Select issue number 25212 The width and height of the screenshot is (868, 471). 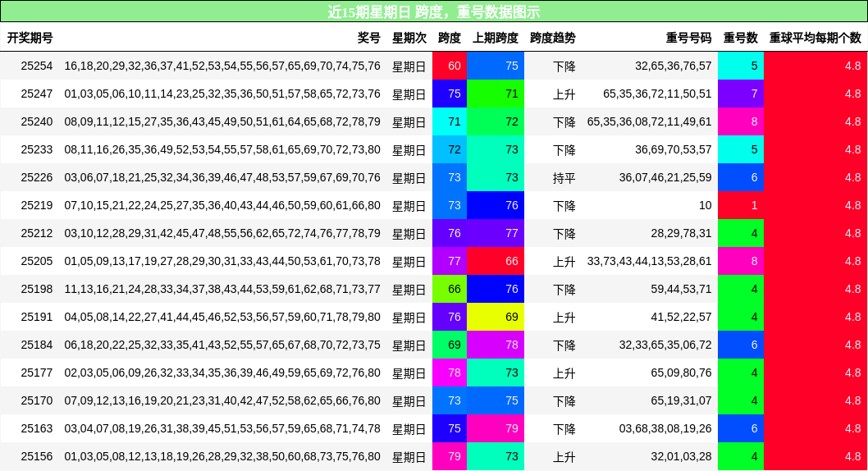point(37,233)
